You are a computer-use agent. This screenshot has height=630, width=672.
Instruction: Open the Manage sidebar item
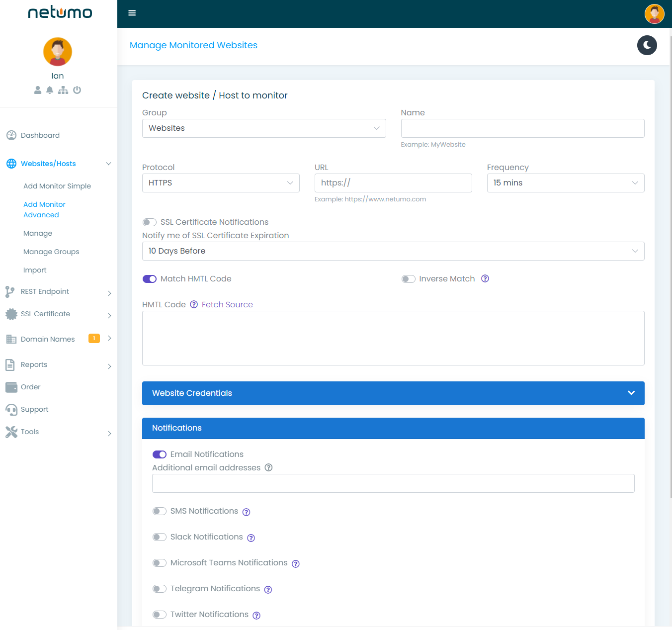[x=38, y=233]
